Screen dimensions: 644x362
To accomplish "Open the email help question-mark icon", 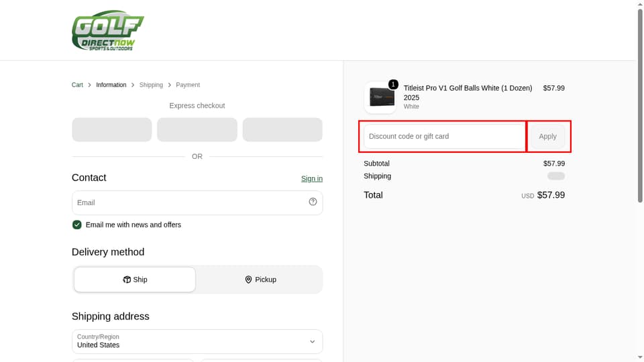I will pos(313,202).
